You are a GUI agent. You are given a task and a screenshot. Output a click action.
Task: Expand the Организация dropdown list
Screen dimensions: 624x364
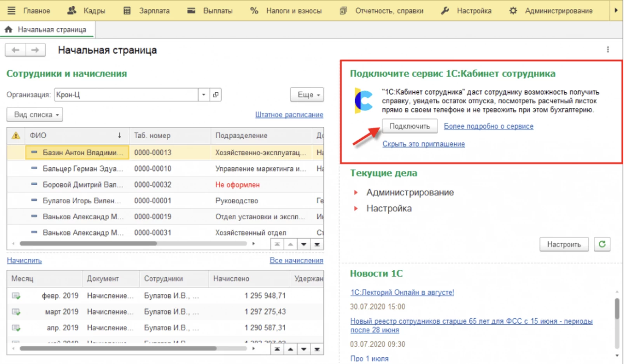pos(204,95)
